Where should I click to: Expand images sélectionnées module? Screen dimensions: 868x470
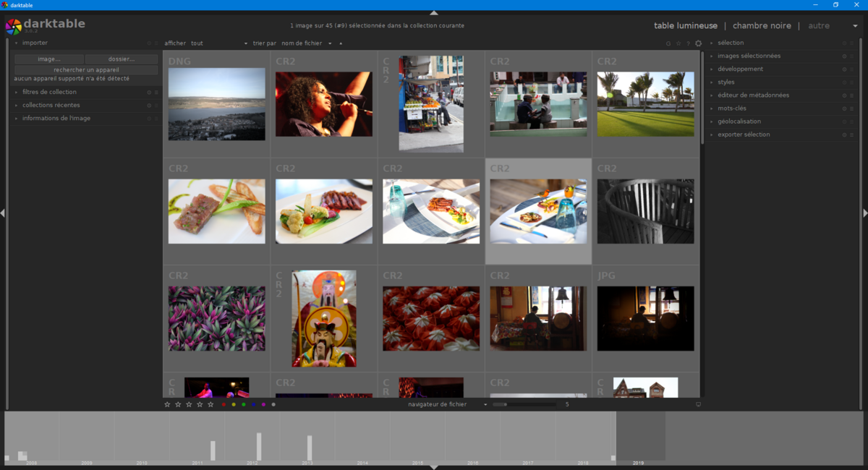click(x=712, y=56)
